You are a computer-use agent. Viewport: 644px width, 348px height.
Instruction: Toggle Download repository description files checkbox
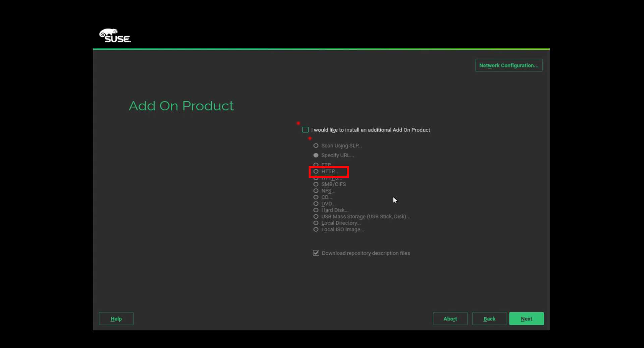pyautogui.click(x=316, y=253)
